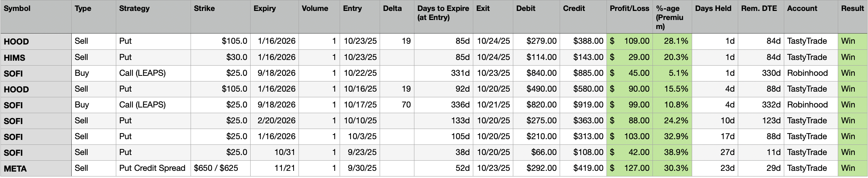The width and height of the screenshot is (868, 178).
Task: Select the first Robinhood account cell
Action: (807, 73)
